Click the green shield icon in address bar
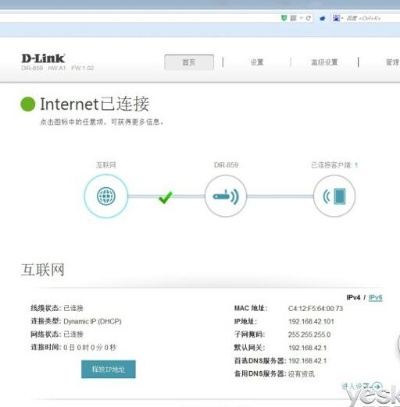 (x=284, y=18)
